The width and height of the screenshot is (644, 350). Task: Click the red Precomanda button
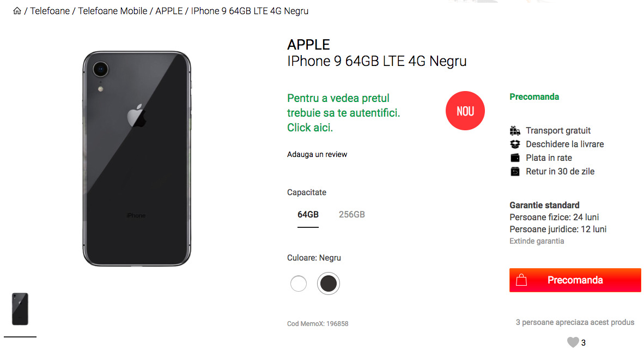point(575,280)
